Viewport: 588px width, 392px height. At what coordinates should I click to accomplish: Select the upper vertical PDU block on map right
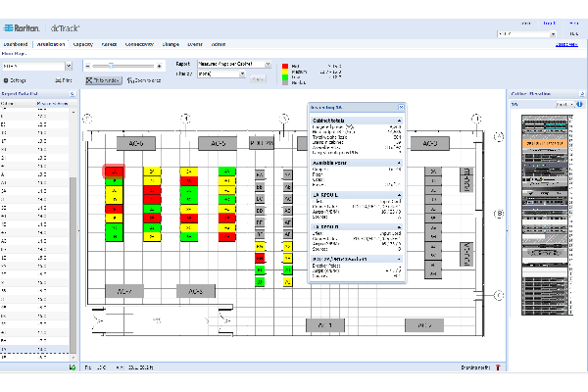466,179
